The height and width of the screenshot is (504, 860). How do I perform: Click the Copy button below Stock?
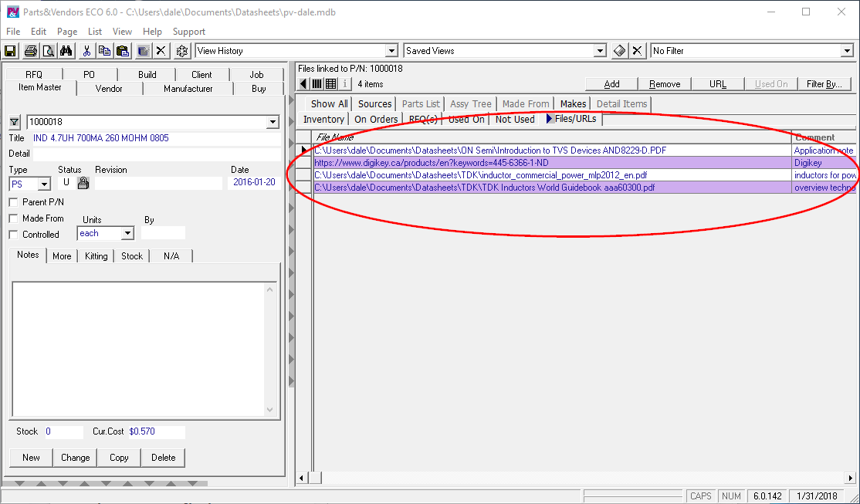(119, 458)
